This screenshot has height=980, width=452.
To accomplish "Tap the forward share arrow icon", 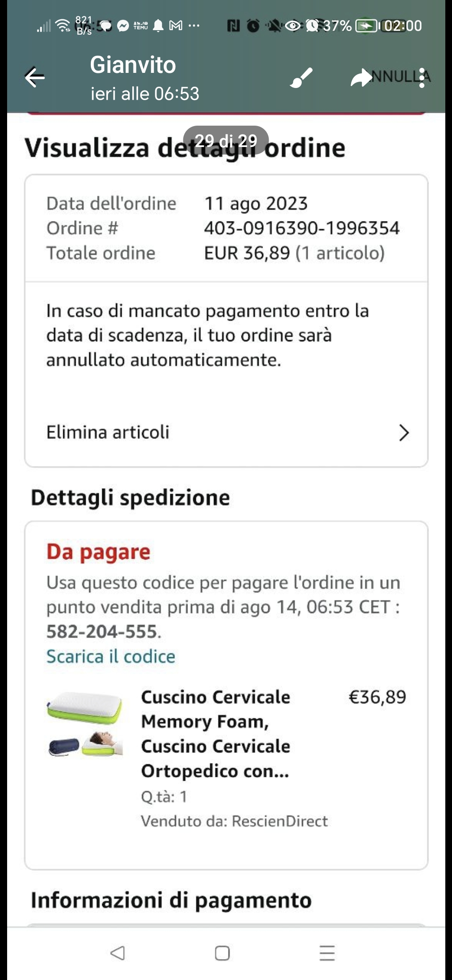I will pos(361,78).
